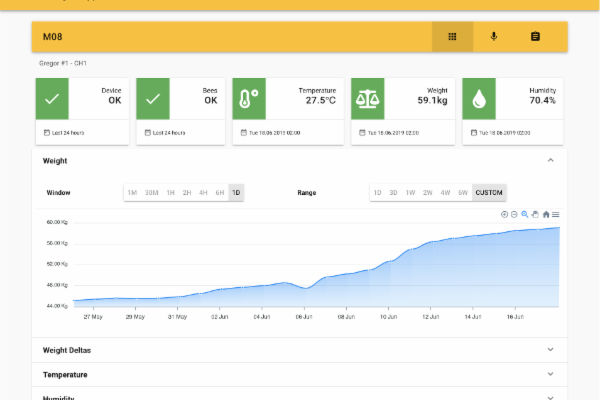Collapse the Weight panel
Image resolution: width=600 pixels, height=400 pixels.
tap(550, 160)
